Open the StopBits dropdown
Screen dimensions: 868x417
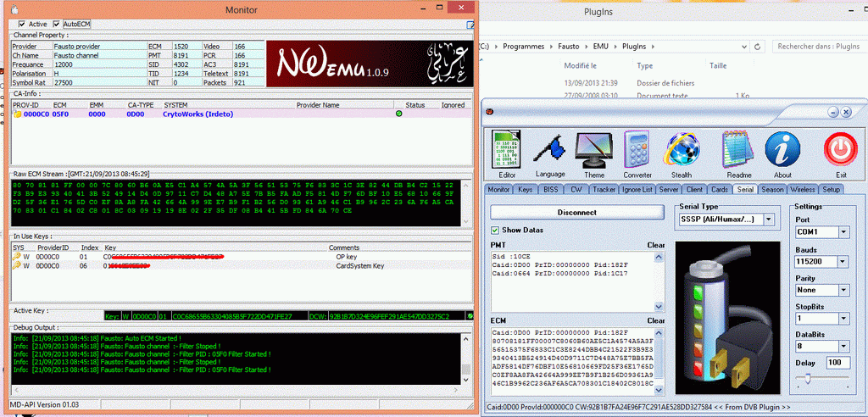point(843,319)
